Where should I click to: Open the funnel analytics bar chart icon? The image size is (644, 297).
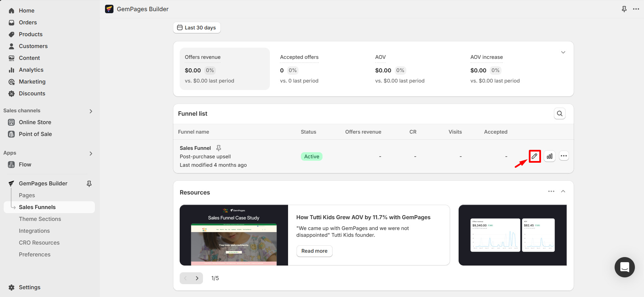click(x=549, y=156)
